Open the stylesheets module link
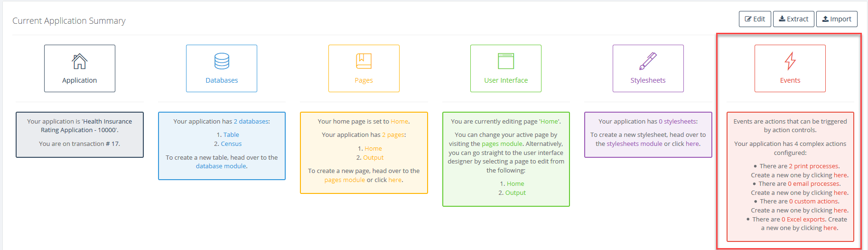 [634, 144]
